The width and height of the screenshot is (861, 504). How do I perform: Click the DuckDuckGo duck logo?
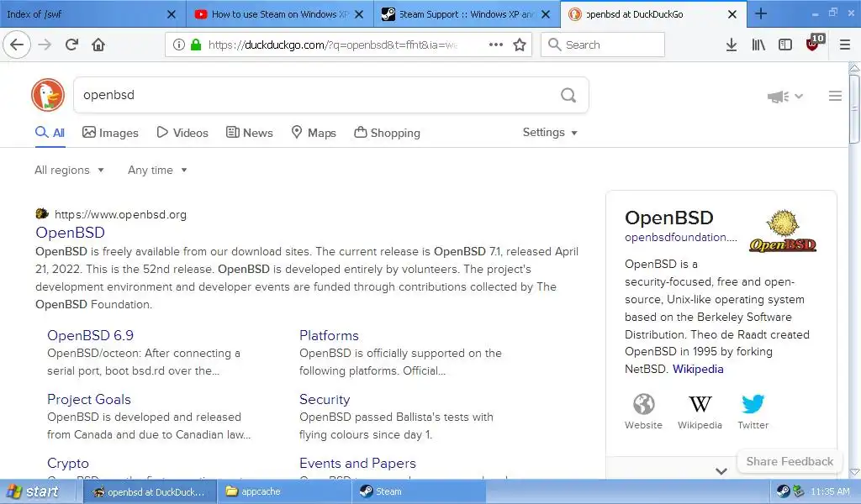tap(48, 95)
